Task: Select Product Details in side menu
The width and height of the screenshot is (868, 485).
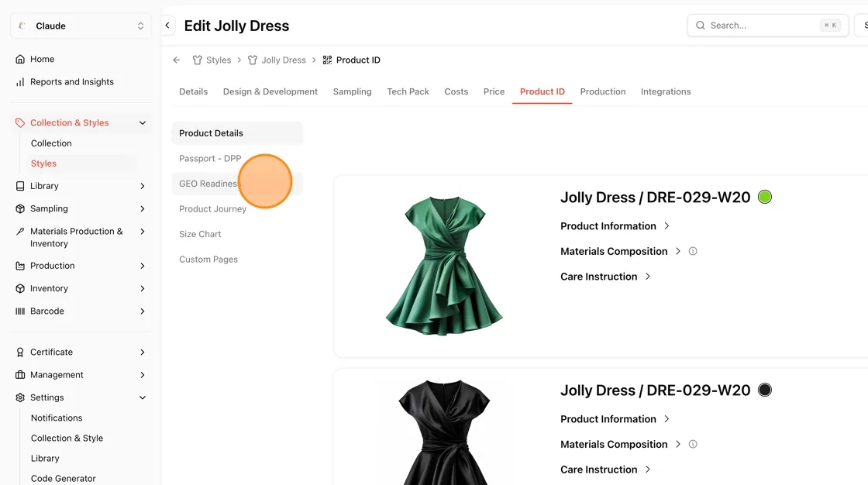Action: (237, 133)
